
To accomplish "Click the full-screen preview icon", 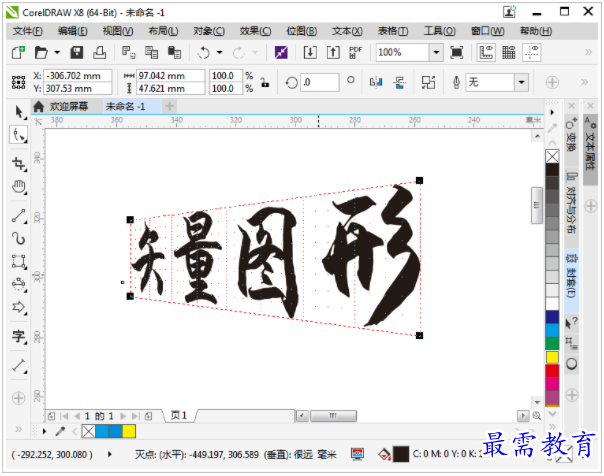I will click(456, 52).
